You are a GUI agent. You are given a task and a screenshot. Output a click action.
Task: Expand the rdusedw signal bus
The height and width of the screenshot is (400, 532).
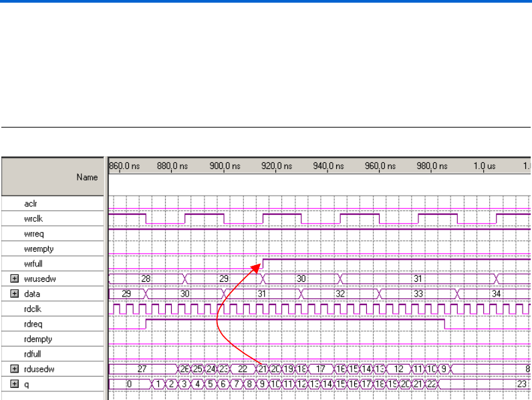tap(14, 369)
